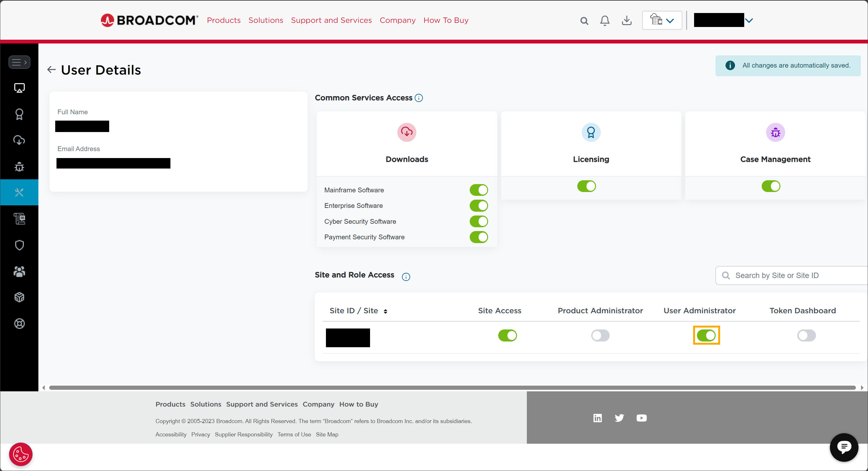
Task: Click the scrollbar left arrow
Action: 43,388
